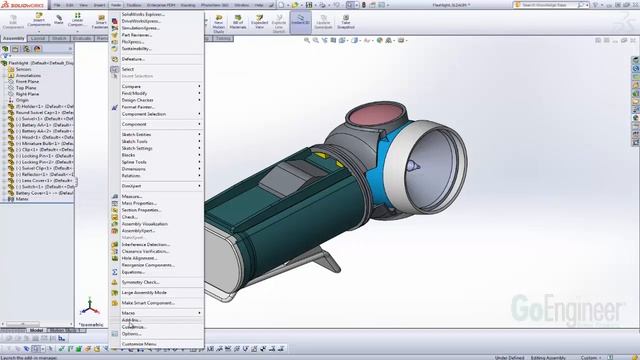Expand the Macro submenu

[157, 313]
